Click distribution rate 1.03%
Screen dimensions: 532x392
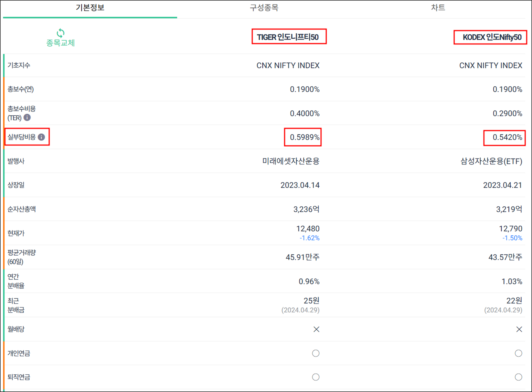512,282
